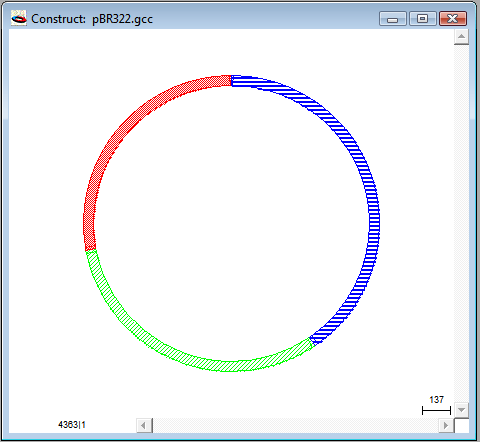The height and width of the screenshot is (442, 480).
Task: Close the pBR322.gcc construct window
Action: [x=453, y=19]
